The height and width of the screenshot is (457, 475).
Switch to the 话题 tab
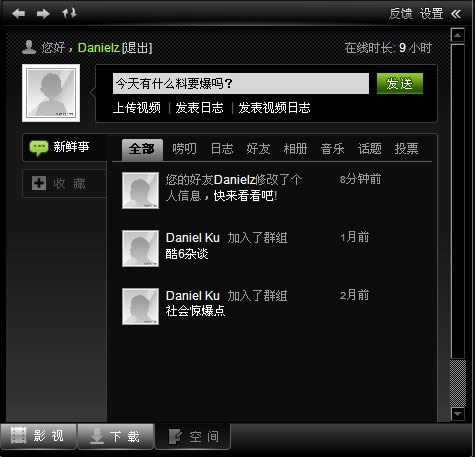click(370, 149)
